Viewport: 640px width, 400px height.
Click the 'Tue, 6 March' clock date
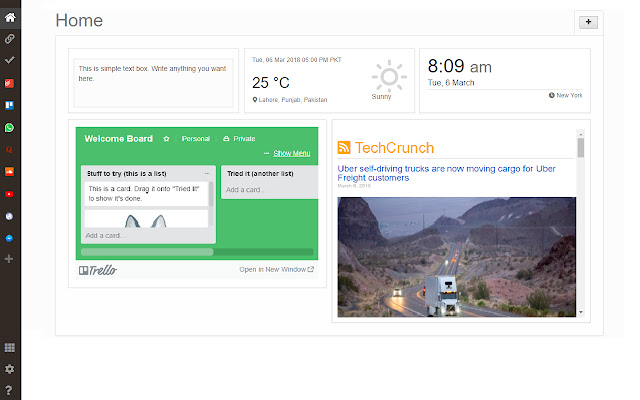point(451,83)
